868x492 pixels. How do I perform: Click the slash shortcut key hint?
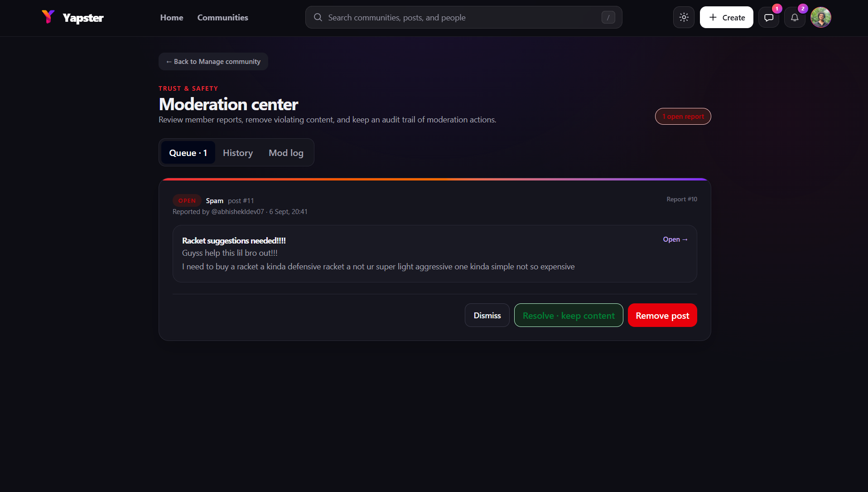coord(608,18)
